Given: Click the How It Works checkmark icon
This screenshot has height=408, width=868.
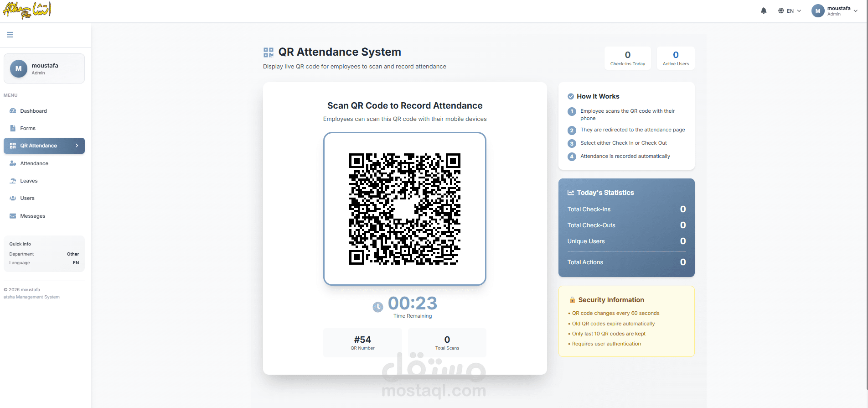Looking at the screenshot, I should point(571,96).
